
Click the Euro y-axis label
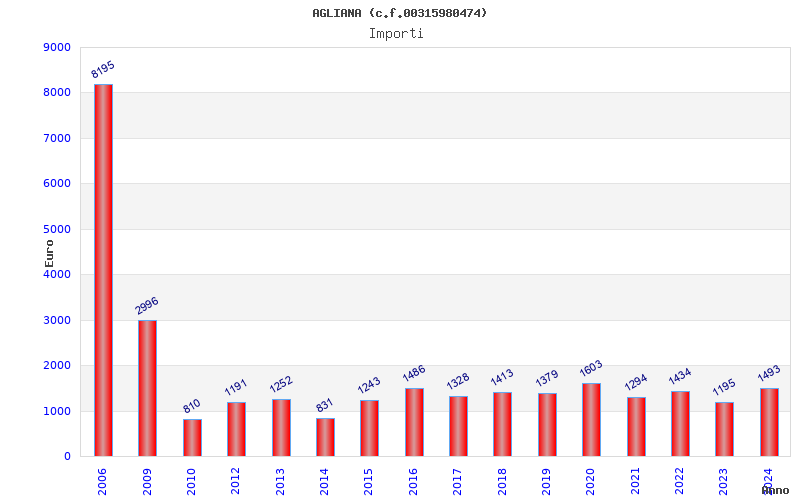49,253
